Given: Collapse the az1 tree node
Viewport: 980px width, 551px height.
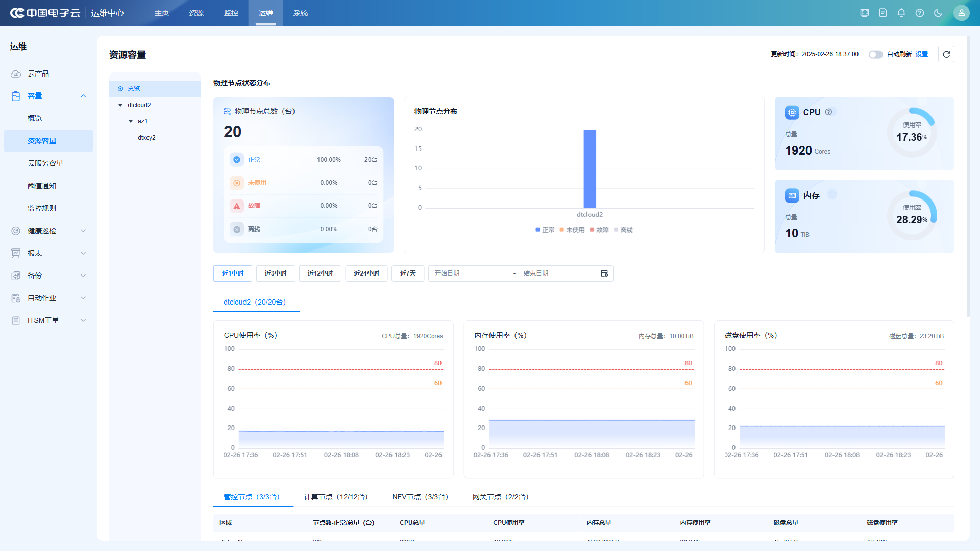Looking at the screenshot, I should pos(131,121).
